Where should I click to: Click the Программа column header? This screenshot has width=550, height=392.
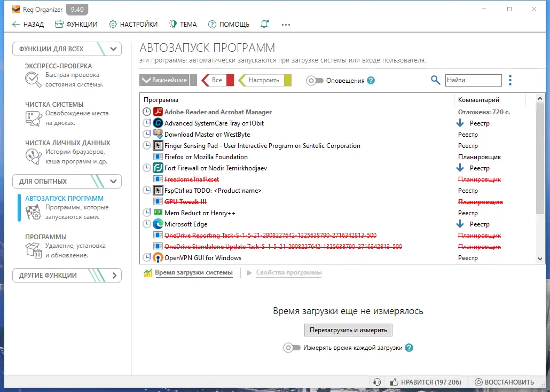click(x=297, y=100)
